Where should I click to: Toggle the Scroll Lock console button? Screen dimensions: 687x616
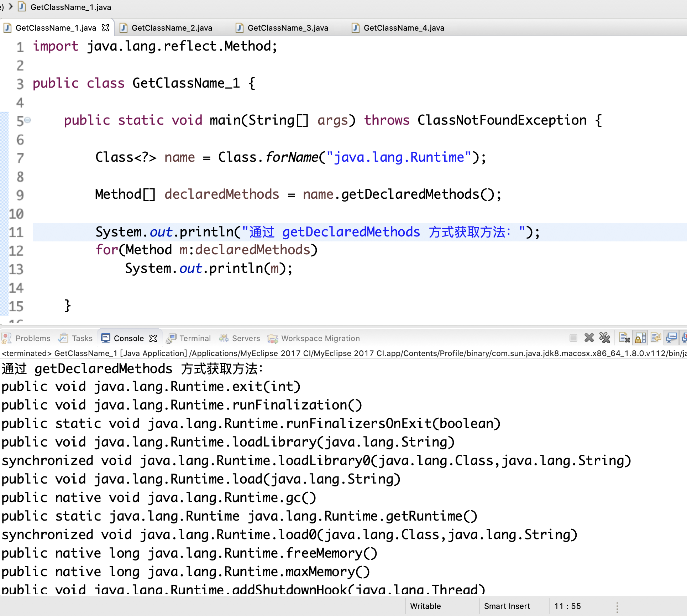click(640, 338)
